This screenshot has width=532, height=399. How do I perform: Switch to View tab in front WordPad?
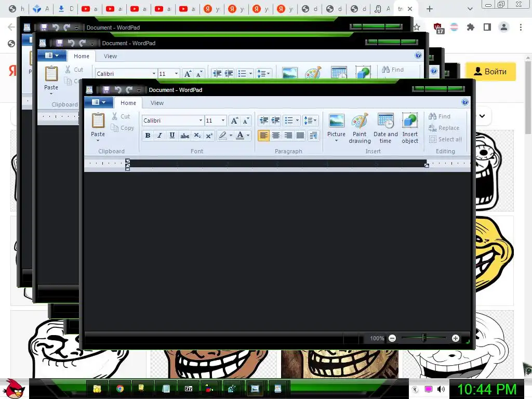(x=157, y=103)
